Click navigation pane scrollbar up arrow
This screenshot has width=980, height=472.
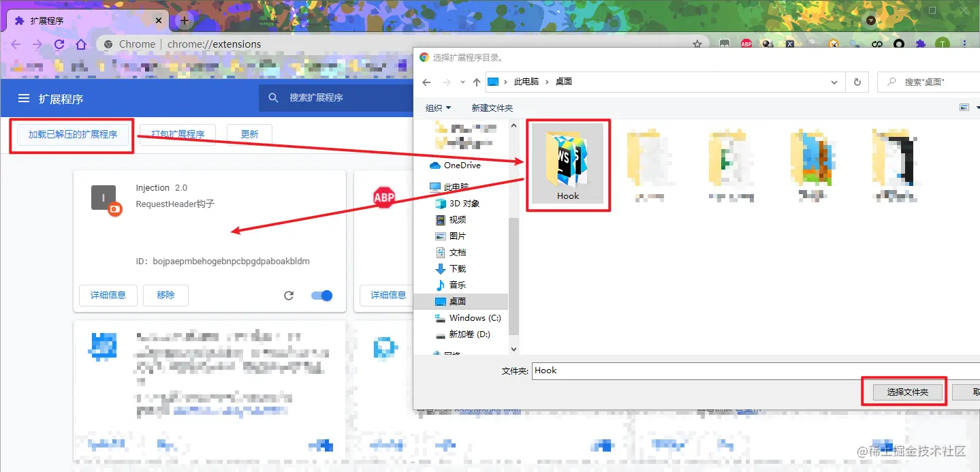tap(514, 125)
